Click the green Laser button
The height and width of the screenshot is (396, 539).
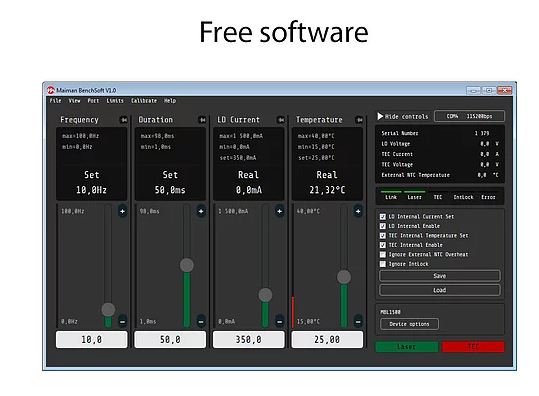[x=407, y=346]
